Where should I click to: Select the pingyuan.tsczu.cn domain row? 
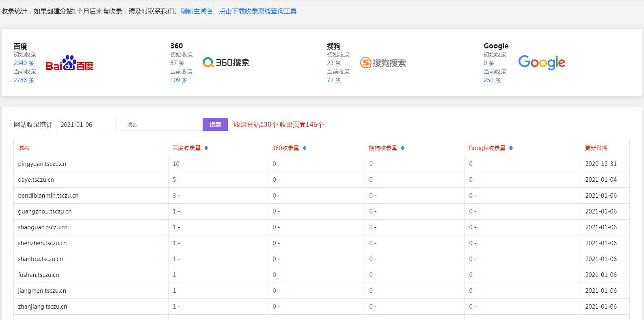42,164
